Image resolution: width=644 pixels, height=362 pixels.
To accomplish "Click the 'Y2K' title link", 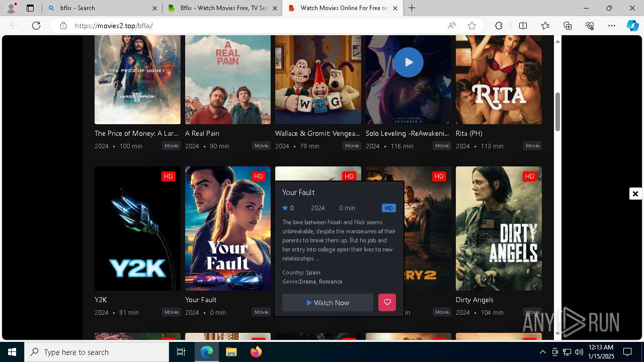I will [101, 300].
